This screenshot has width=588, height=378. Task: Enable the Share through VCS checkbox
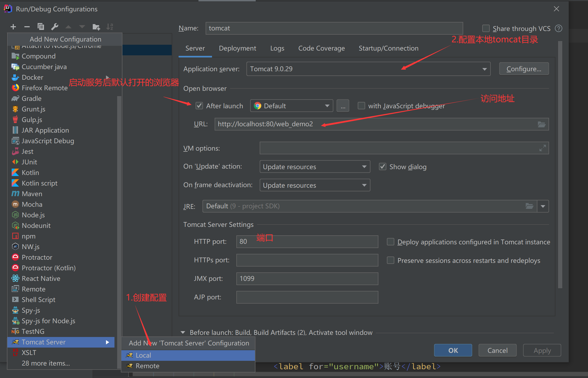point(486,28)
